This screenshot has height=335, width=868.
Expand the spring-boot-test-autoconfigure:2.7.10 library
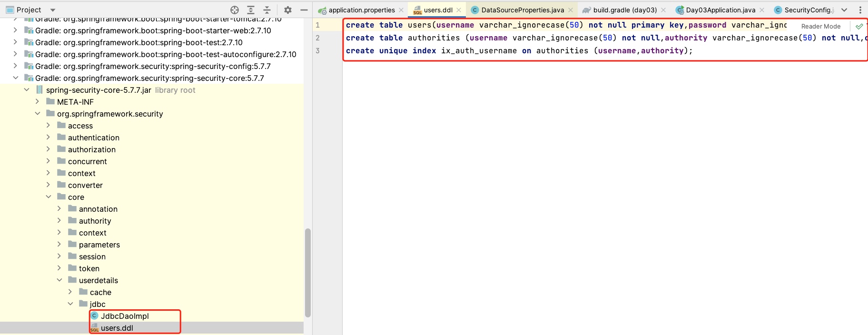pos(15,54)
